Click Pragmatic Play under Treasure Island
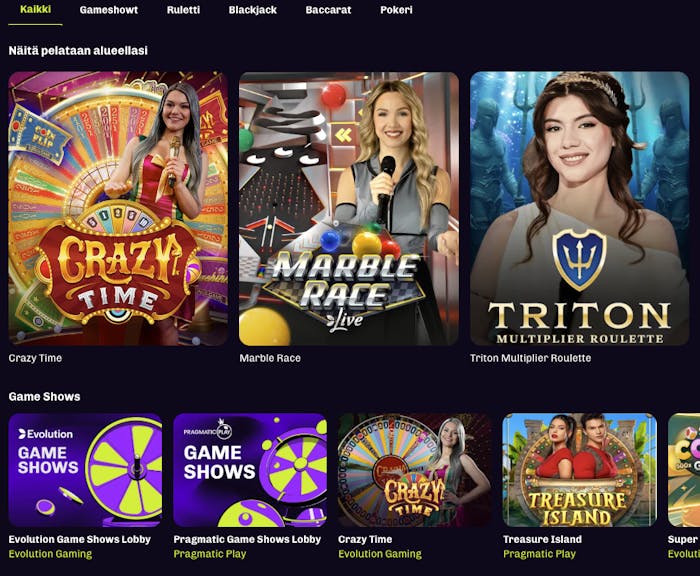700x576 pixels. [539, 554]
